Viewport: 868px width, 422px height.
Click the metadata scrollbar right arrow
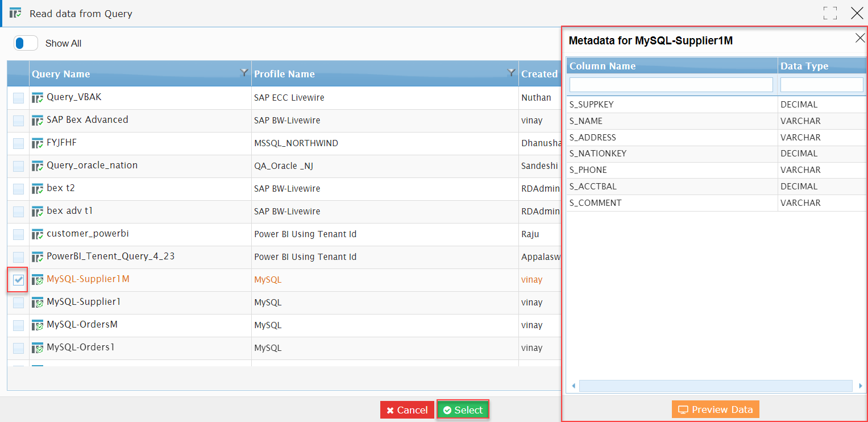(860, 386)
